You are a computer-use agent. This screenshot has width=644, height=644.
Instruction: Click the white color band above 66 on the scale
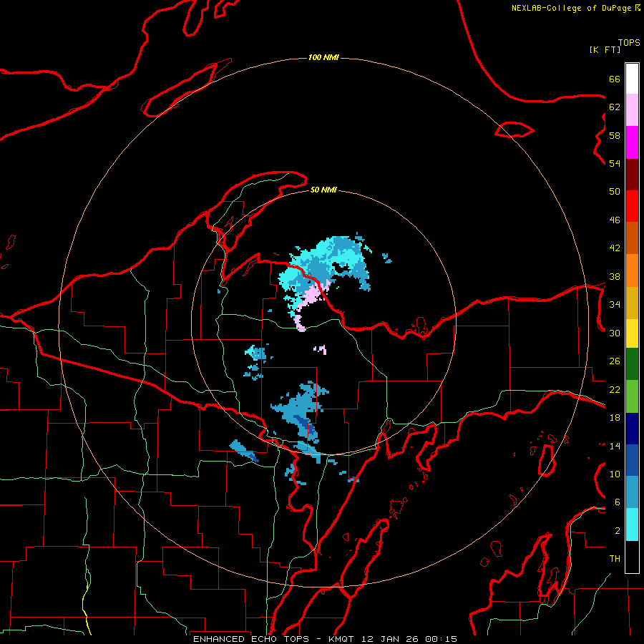(x=632, y=79)
